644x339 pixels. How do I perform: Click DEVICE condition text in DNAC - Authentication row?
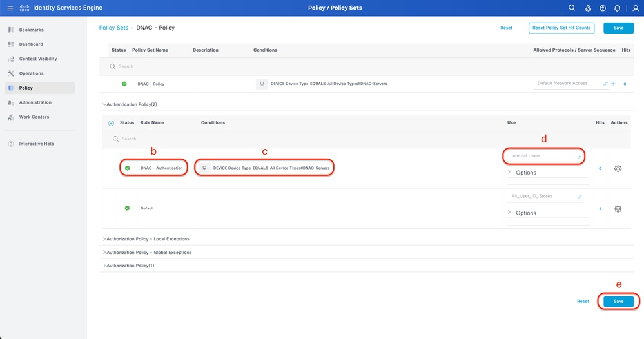pos(271,168)
